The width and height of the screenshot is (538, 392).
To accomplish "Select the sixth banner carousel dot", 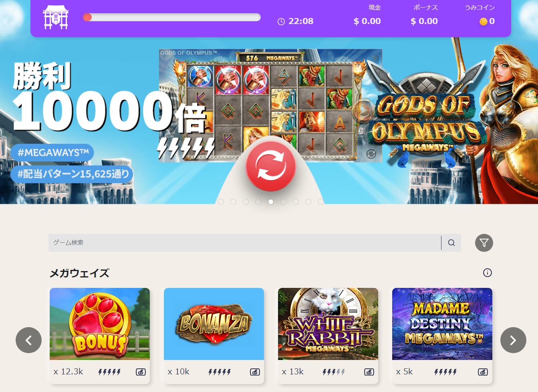I will (x=283, y=202).
